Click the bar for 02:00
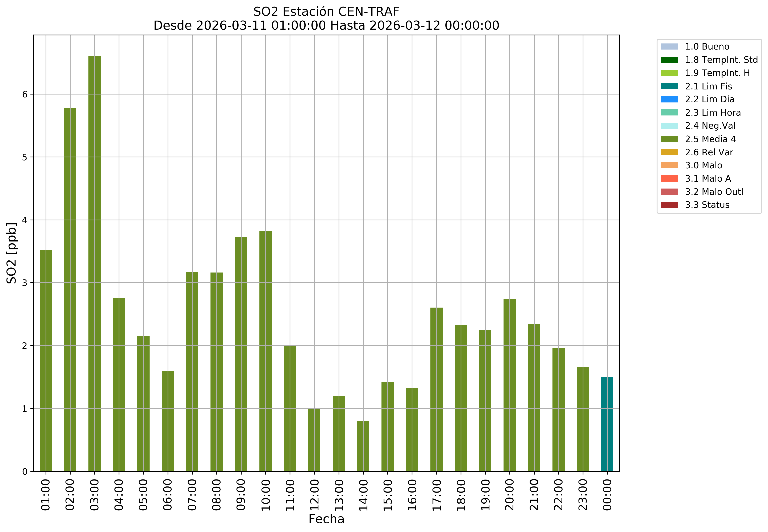The width and height of the screenshot is (768, 532). 70,289
